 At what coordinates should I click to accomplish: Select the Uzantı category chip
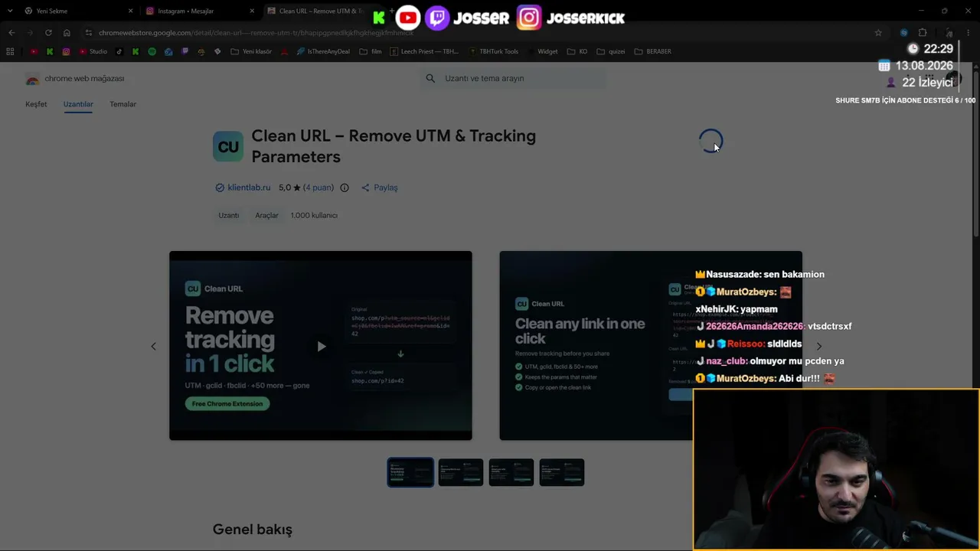click(x=229, y=215)
